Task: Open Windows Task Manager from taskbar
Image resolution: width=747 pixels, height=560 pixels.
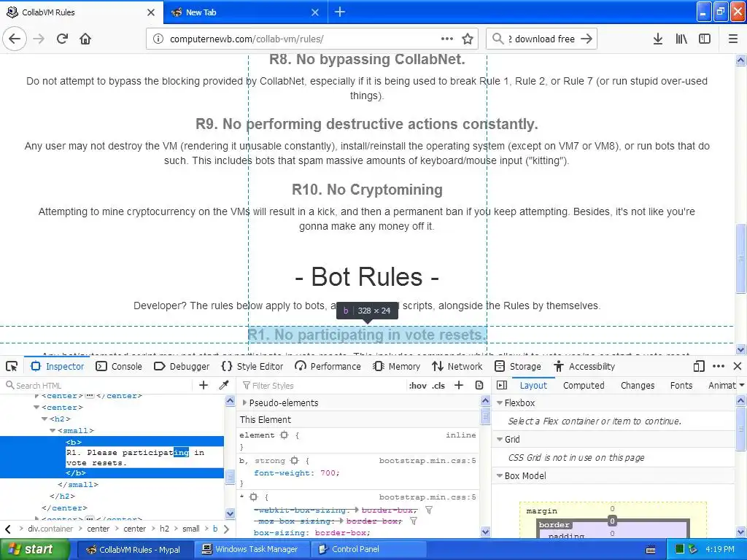Action: point(251,549)
